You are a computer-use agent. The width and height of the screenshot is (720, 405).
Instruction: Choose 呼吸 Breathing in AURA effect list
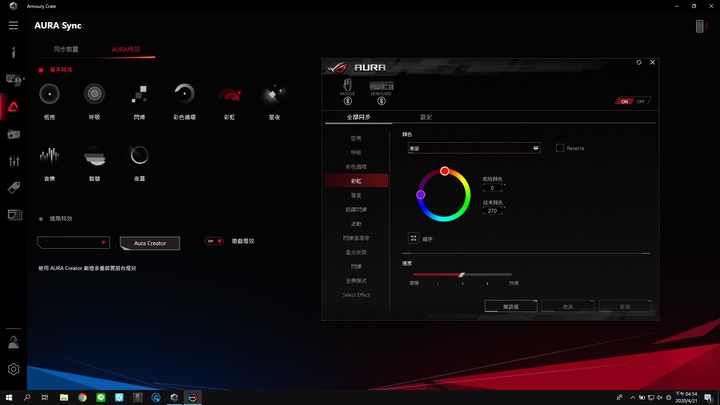(356, 152)
